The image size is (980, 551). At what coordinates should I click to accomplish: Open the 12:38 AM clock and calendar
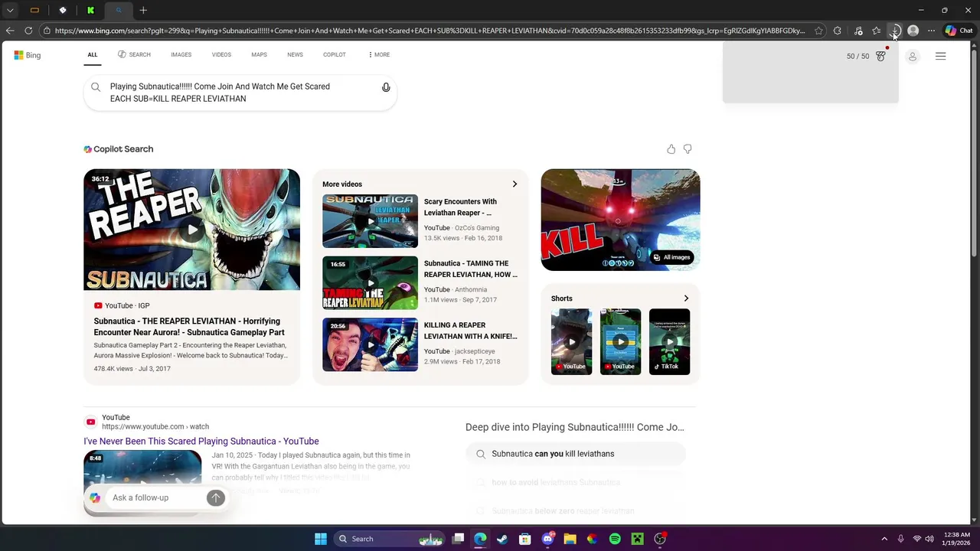pyautogui.click(x=957, y=539)
